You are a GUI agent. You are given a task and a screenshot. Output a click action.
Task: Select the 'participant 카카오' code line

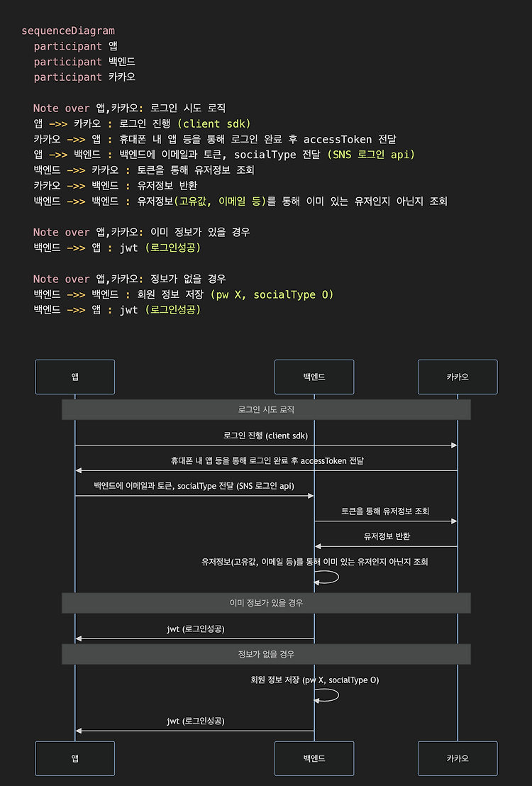84,77
